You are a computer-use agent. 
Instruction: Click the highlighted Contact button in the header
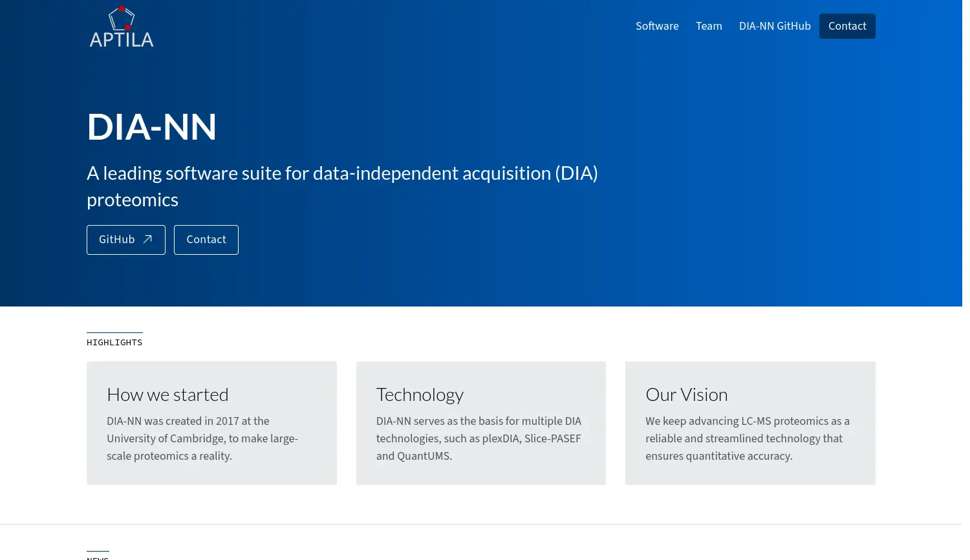point(847,26)
